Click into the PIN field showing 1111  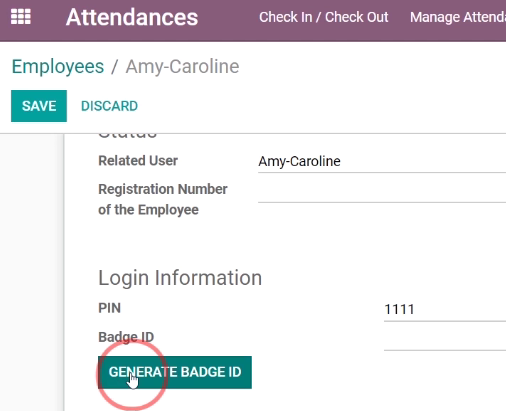tap(445, 310)
